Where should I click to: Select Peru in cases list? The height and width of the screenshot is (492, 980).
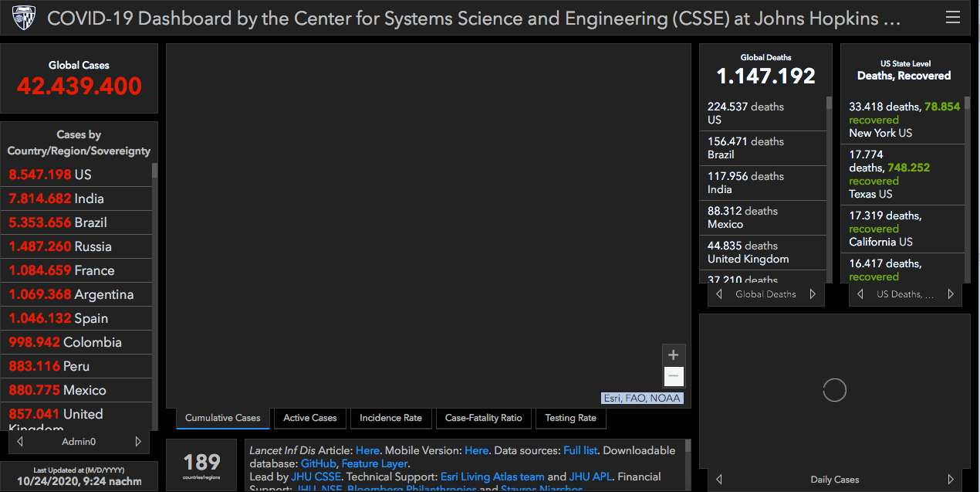click(76, 366)
